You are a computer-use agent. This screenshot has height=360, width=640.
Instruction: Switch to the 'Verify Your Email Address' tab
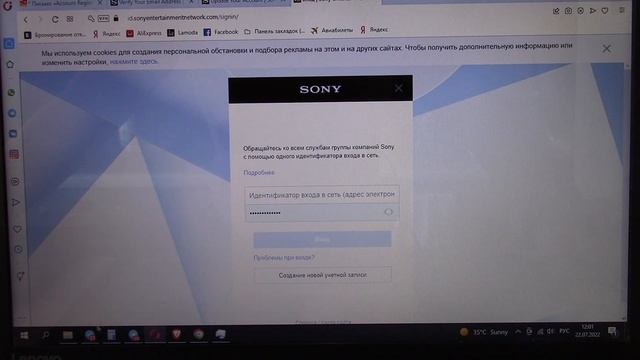[x=149, y=2]
